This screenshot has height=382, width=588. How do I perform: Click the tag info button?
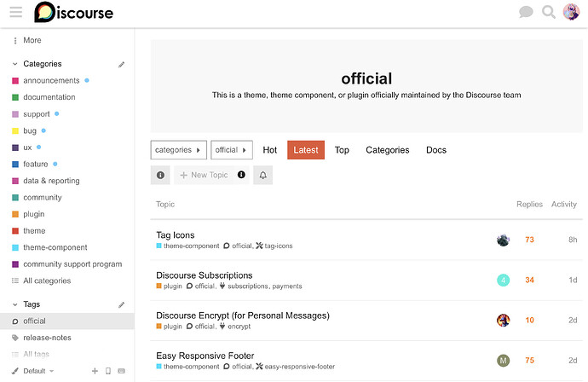click(x=160, y=176)
